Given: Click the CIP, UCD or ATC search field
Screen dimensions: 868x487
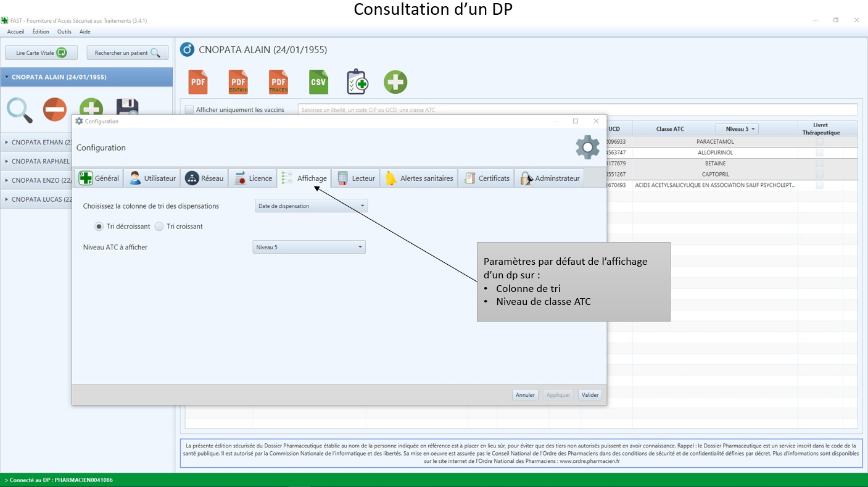Looking at the screenshot, I should pos(577,110).
